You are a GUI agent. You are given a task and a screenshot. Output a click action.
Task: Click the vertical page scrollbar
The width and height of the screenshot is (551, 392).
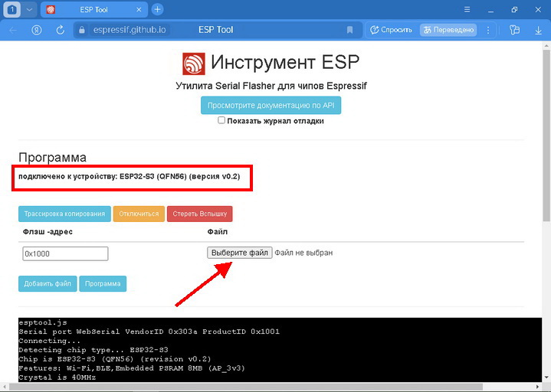click(x=546, y=135)
